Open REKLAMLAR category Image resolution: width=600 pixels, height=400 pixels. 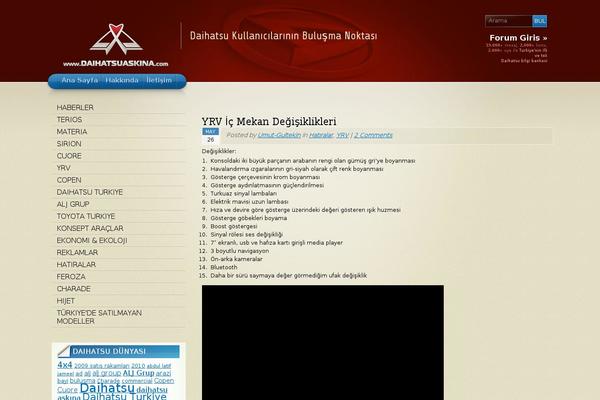(x=77, y=253)
